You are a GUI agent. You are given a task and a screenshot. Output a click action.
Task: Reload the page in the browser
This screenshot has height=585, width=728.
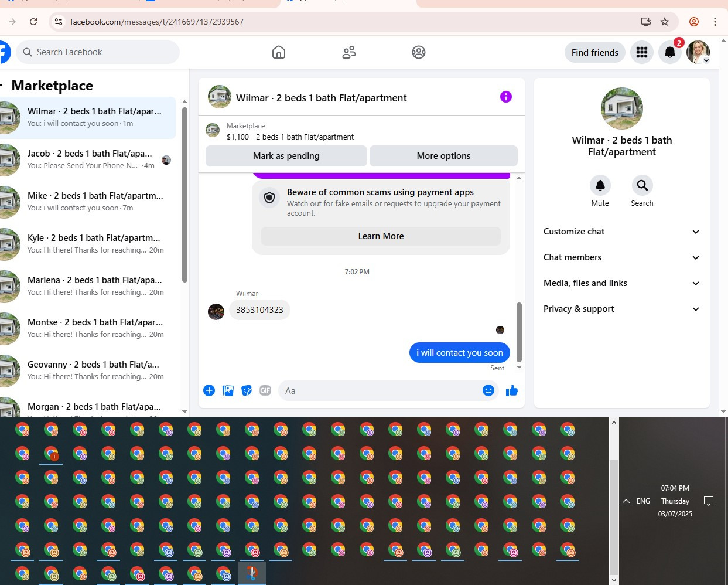click(33, 22)
